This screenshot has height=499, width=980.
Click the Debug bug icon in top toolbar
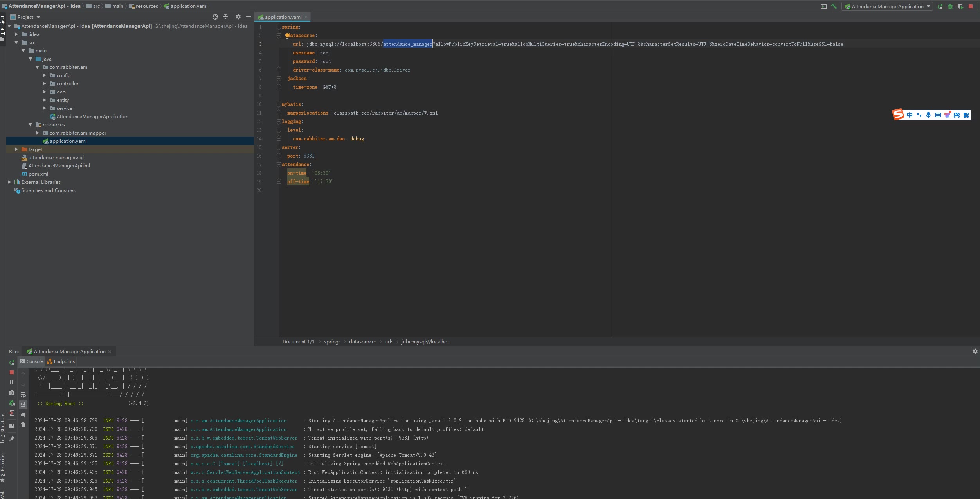[950, 6]
